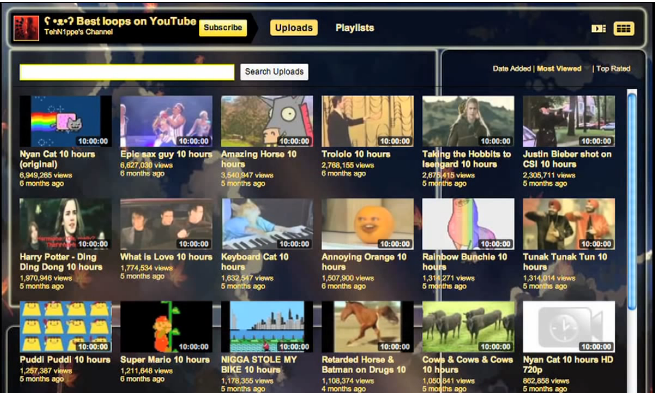The image size is (655, 393).
Task: Open the Uploads tab
Action: point(294,28)
